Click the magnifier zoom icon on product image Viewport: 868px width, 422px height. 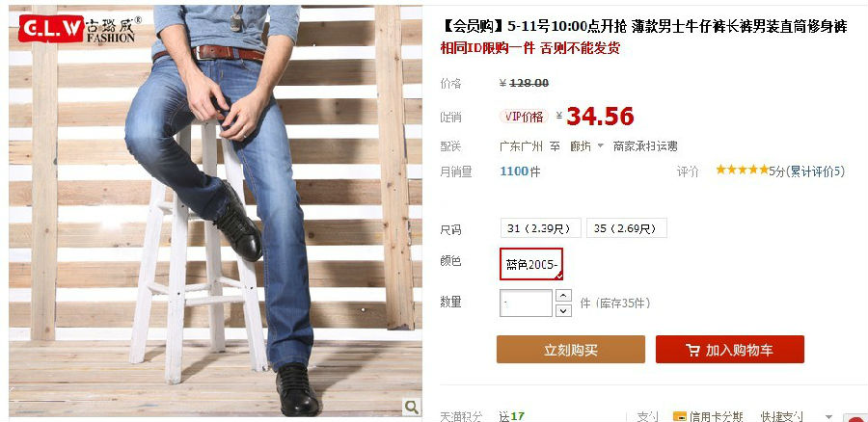coord(411,408)
